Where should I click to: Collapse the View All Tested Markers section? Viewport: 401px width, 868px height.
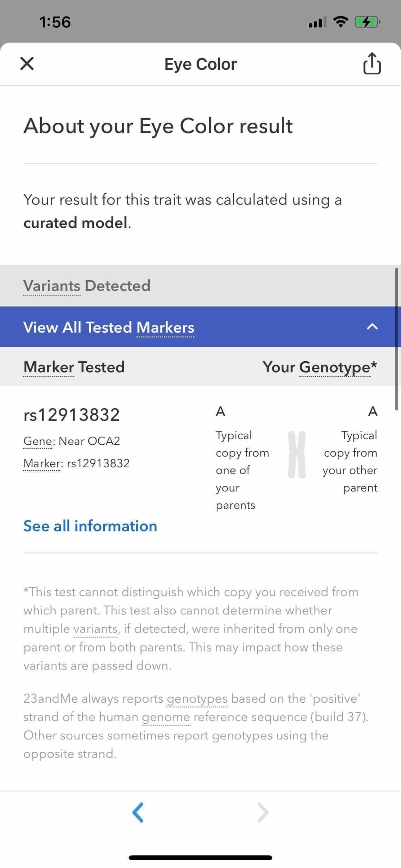[x=200, y=327]
